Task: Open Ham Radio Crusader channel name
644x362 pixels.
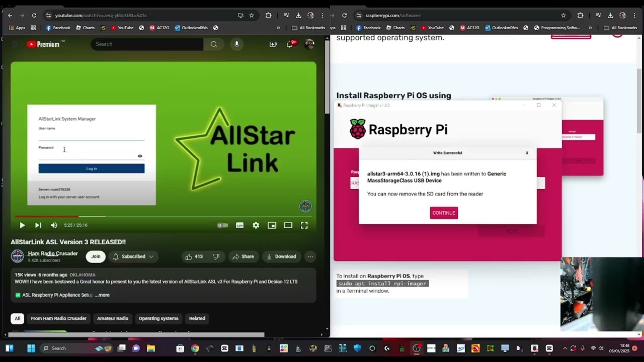Action: 53,253
